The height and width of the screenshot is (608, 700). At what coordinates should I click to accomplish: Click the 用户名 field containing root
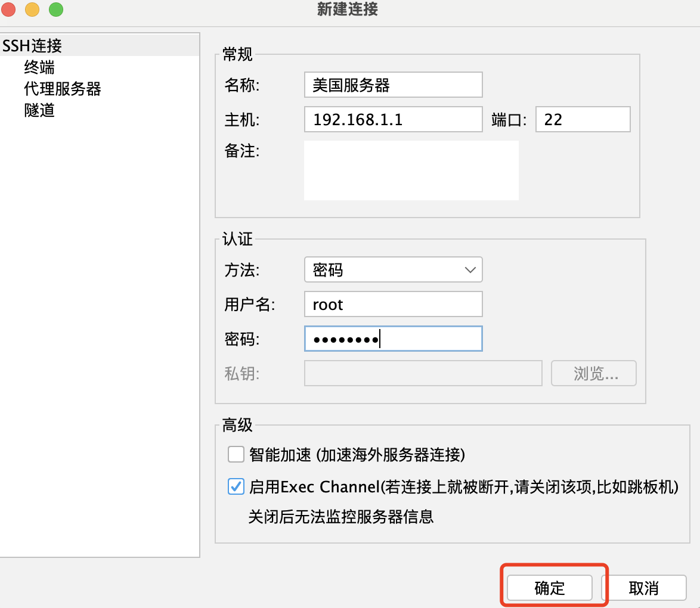coord(392,305)
